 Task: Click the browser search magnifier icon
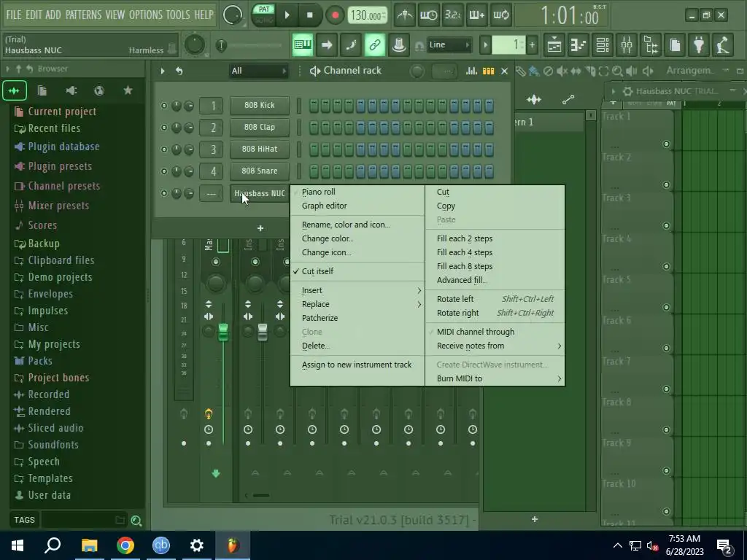[136, 521]
